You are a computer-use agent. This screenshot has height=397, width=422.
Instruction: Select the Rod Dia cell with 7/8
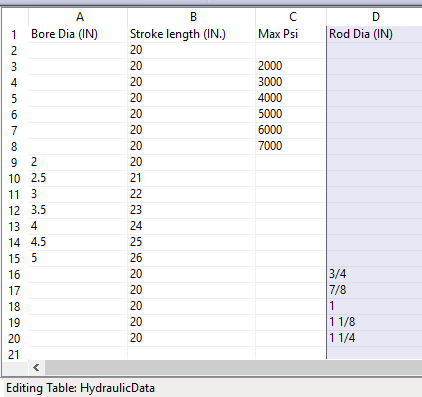374,290
